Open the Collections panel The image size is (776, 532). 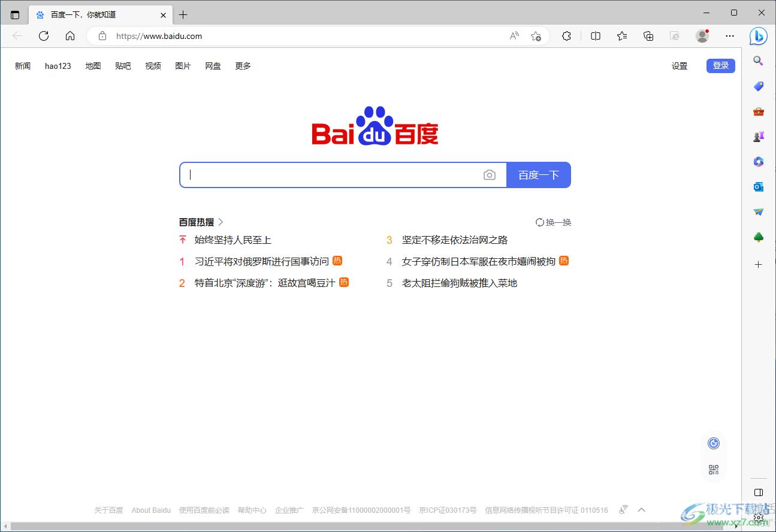(648, 36)
